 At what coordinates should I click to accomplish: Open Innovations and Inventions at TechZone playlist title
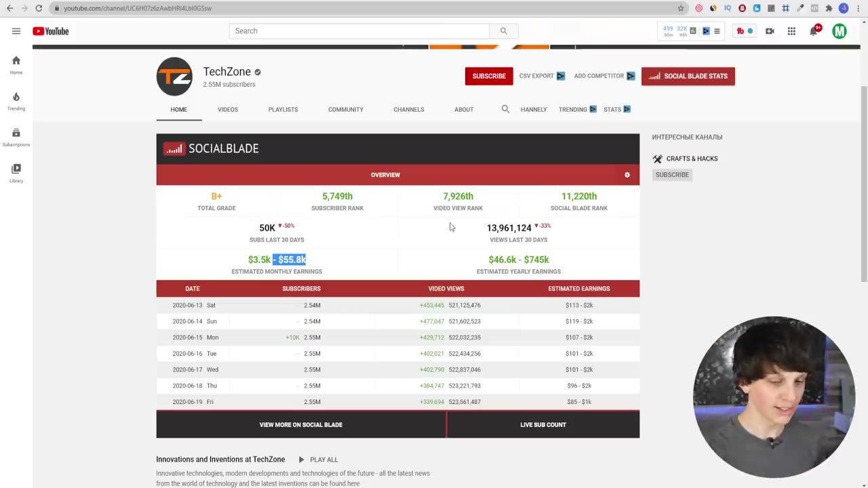tap(220, 460)
